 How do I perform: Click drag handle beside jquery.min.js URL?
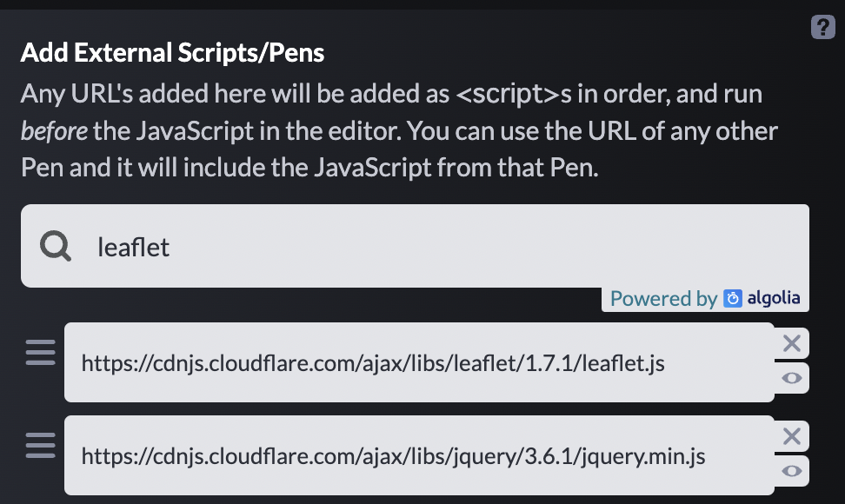pos(40,445)
